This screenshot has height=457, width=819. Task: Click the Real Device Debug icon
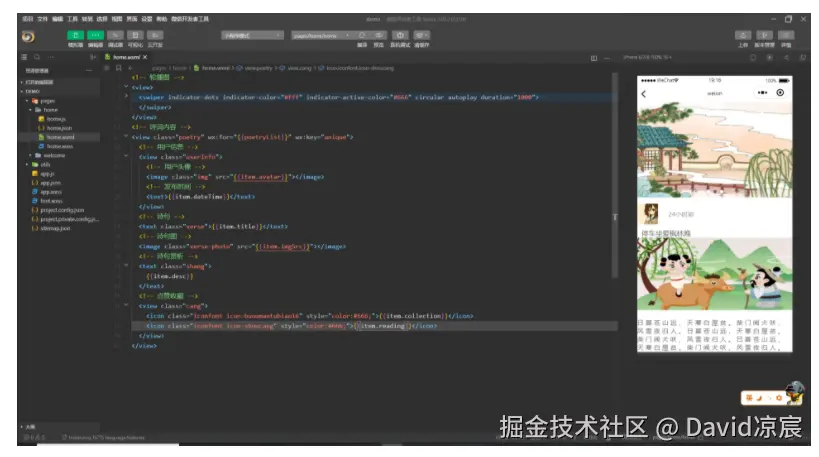(x=400, y=35)
